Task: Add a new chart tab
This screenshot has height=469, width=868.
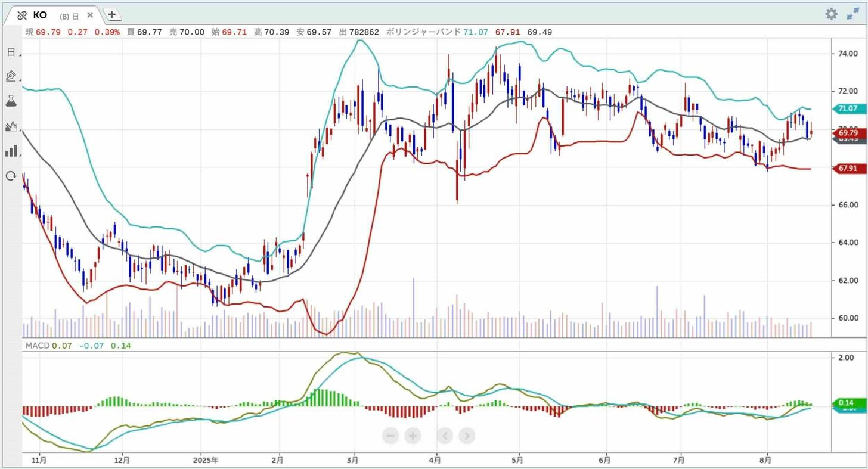Action: coord(112,15)
